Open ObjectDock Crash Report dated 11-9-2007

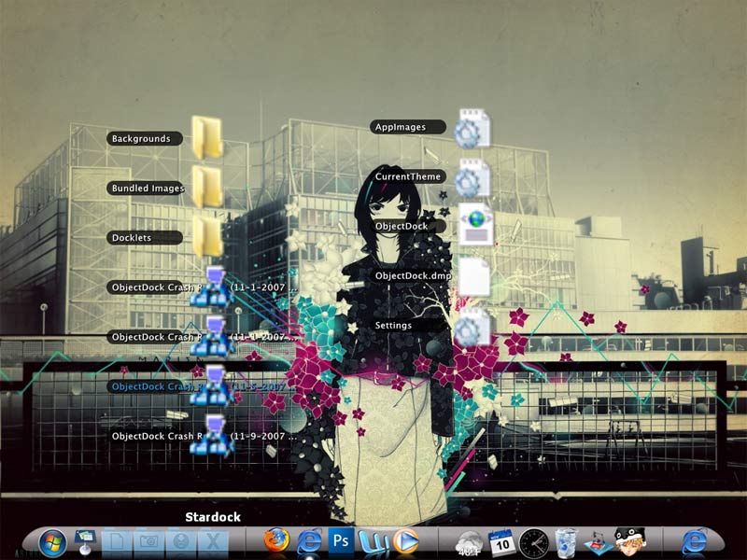point(204,436)
